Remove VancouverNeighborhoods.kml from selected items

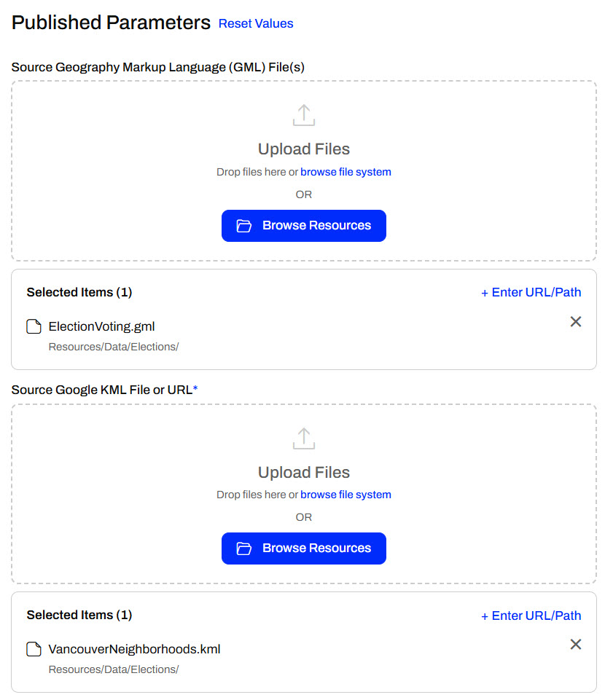[576, 644]
